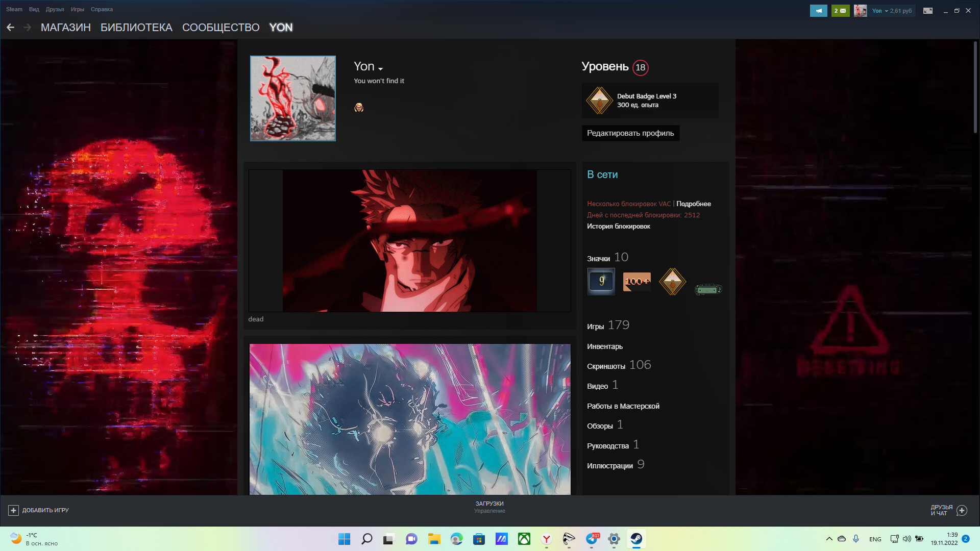Open the Инвентарь link

pyautogui.click(x=605, y=346)
